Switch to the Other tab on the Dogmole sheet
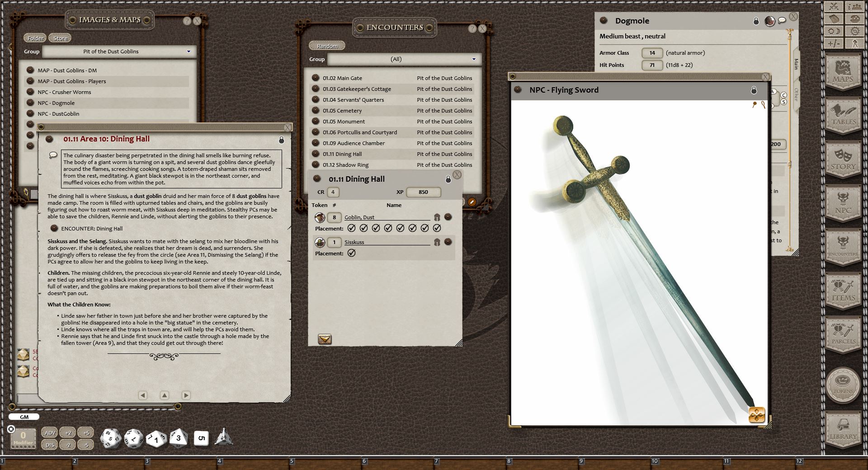Screen dimensions: 868x470 (x=796, y=96)
